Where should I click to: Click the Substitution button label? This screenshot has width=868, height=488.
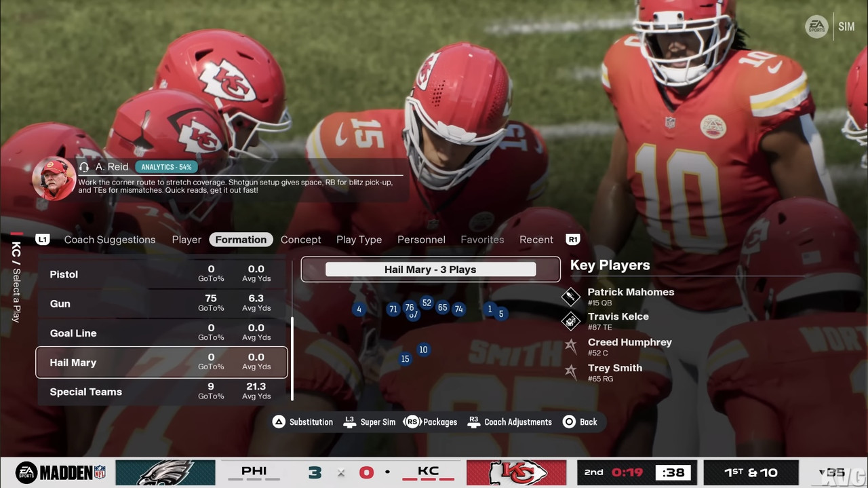[x=311, y=421]
